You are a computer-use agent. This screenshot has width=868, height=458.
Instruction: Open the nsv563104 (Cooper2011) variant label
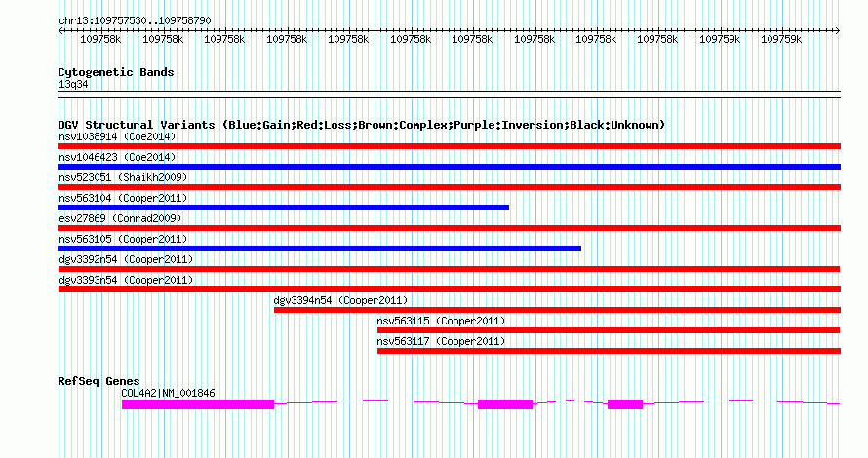click(123, 198)
